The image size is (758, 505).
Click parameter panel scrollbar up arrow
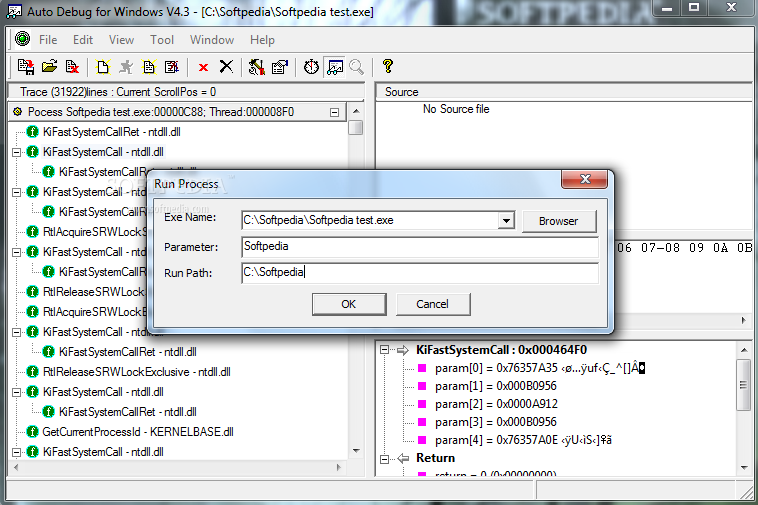click(x=744, y=350)
